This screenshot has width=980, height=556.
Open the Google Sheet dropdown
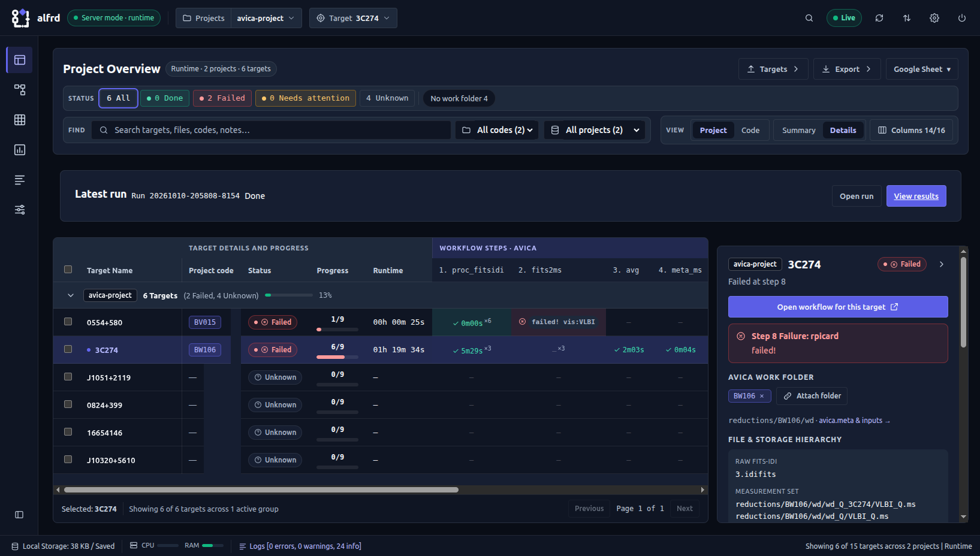point(921,69)
